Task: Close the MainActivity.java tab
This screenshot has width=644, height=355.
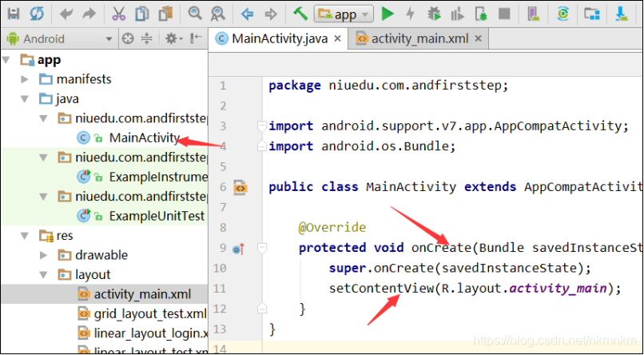Action: coord(338,39)
